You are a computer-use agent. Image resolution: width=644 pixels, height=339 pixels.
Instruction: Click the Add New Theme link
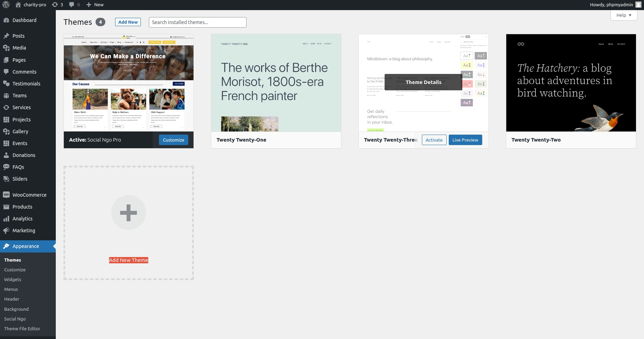(x=129, y=260)
